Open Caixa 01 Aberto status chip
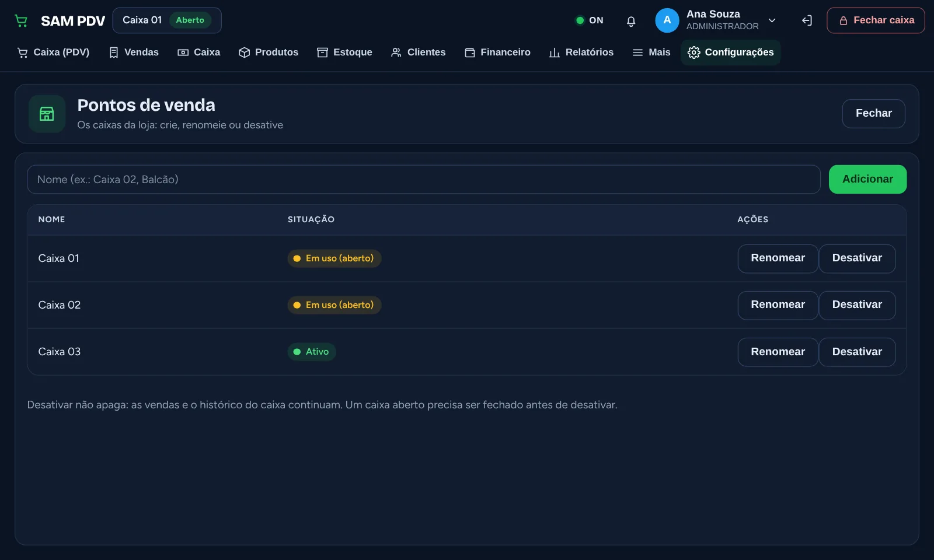934x560 pixels. (167, 20)
